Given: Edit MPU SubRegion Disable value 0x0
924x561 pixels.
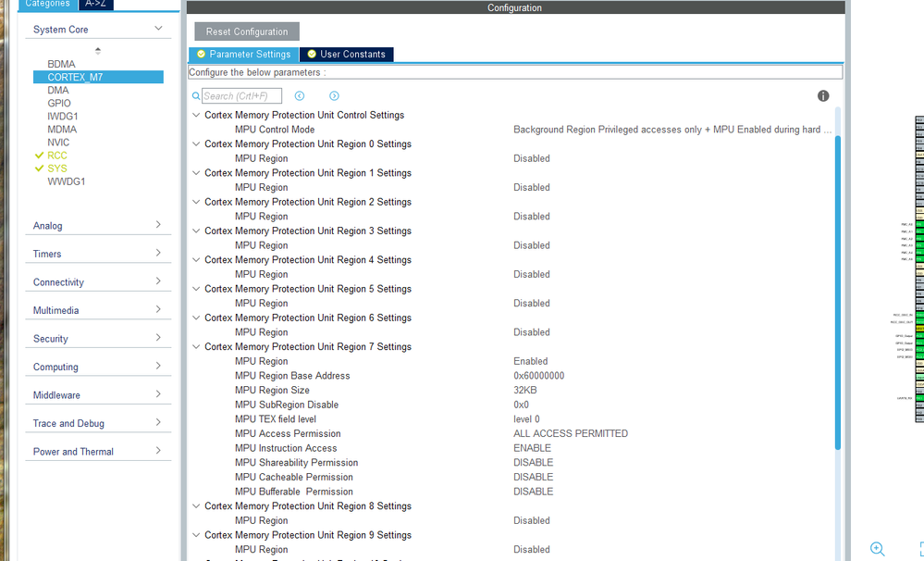Looking at the screenshot, I should point(521,405).
